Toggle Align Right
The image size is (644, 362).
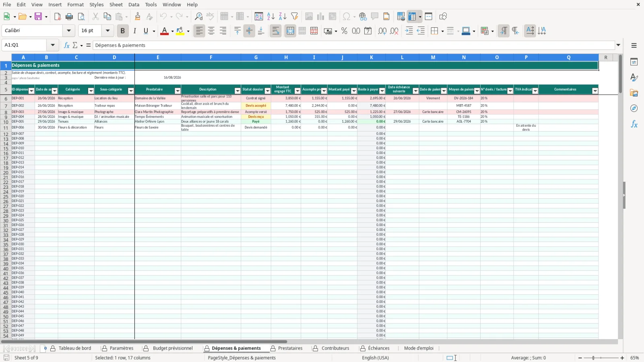223,31
